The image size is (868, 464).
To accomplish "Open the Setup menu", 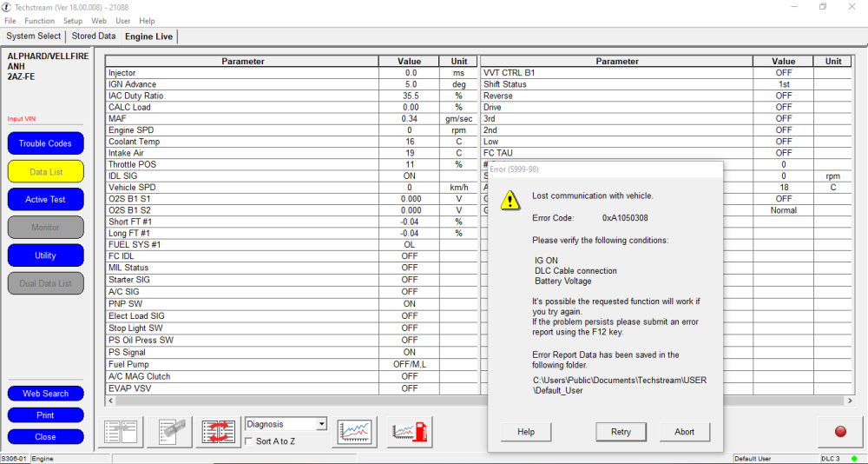I will pos(73,21).
